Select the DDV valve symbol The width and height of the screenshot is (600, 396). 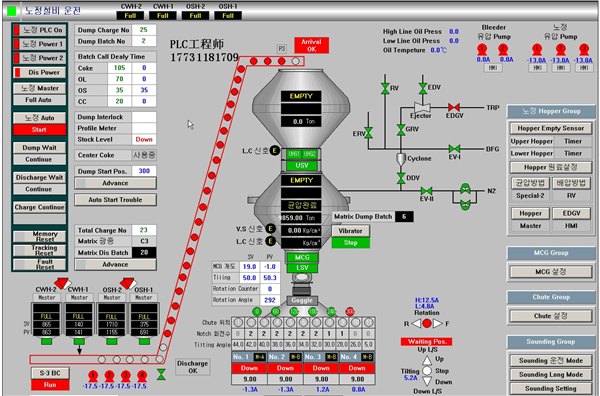click(401, 178)
